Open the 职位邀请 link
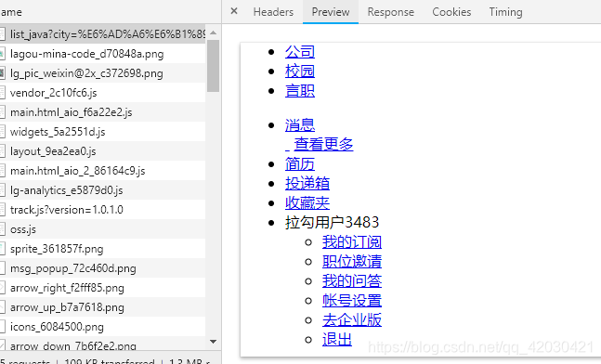 [x=352, y=262]
